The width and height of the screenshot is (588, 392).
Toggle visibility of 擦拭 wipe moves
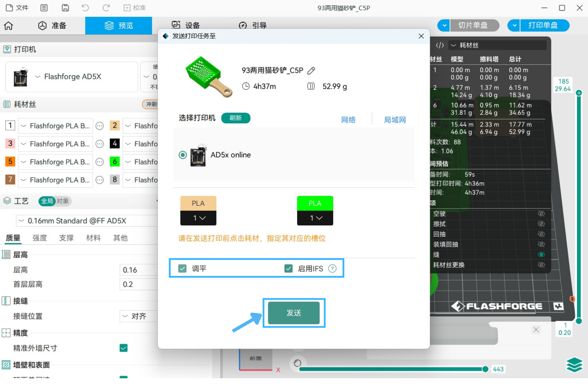[x=541, y=224]
